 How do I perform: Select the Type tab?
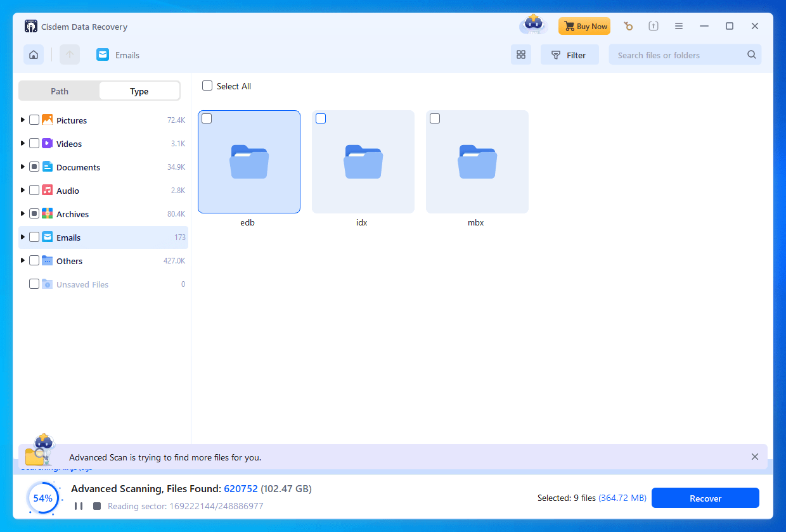click(139, 91)
